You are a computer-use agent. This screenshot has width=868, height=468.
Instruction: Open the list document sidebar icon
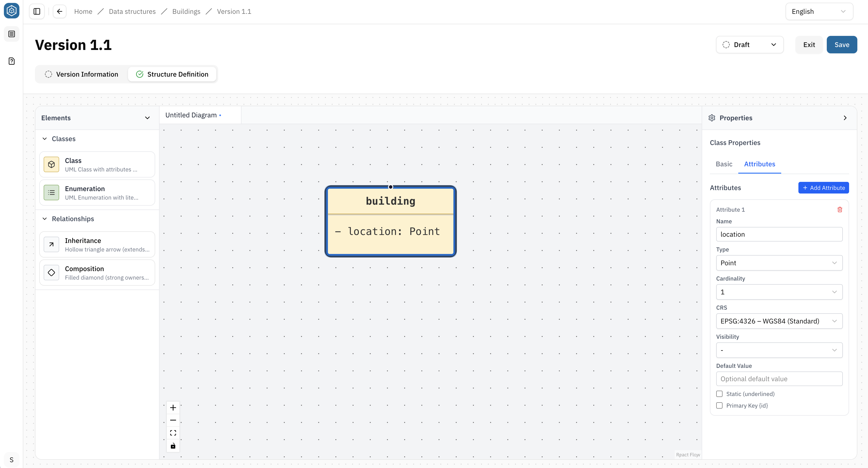[11, 34]
